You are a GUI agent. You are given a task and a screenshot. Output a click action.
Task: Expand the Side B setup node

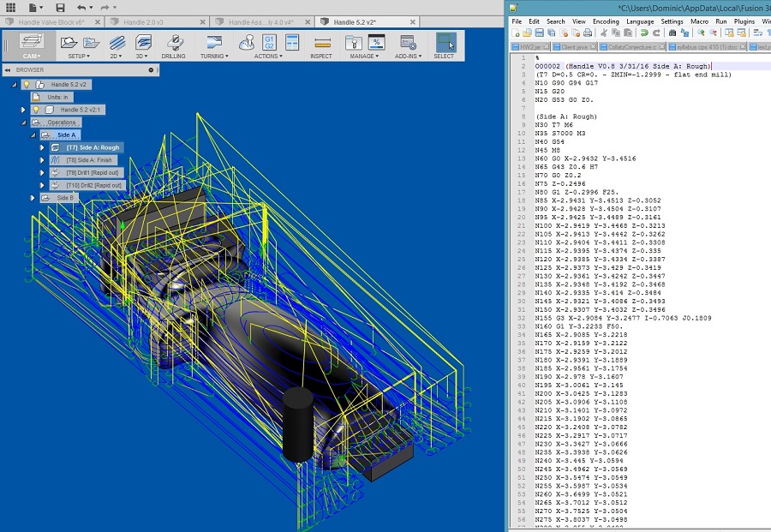coord(33,198)
